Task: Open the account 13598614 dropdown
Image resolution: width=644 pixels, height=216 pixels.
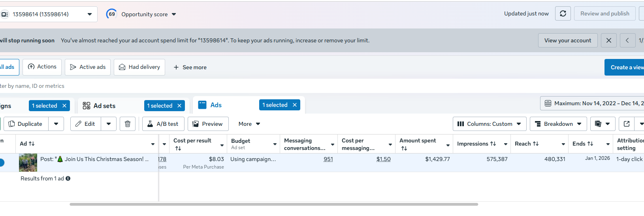Action: tap(90, 14)
